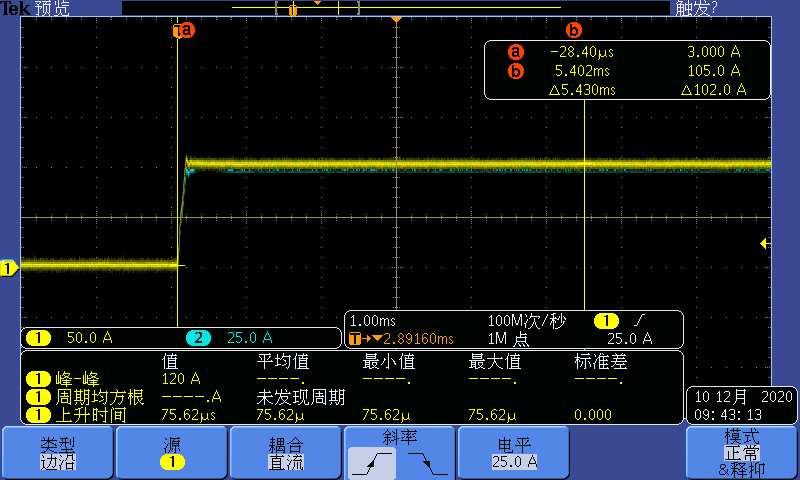The height and width of the screenshot is (480, 800).
Task: Open the 模式 正常 &释抑 menu
Action: pos(741,453)
